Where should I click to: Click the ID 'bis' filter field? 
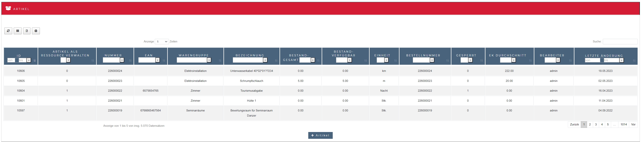[23, 60]
